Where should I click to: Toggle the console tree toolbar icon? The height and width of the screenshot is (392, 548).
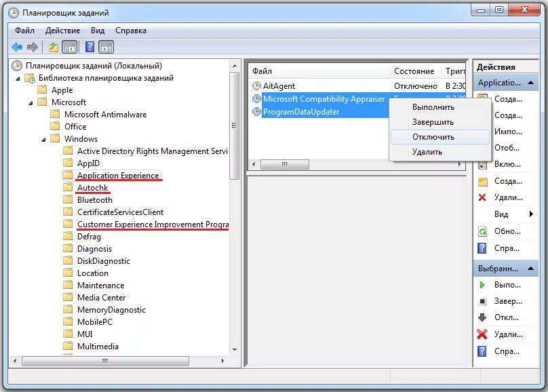[70, 47]
